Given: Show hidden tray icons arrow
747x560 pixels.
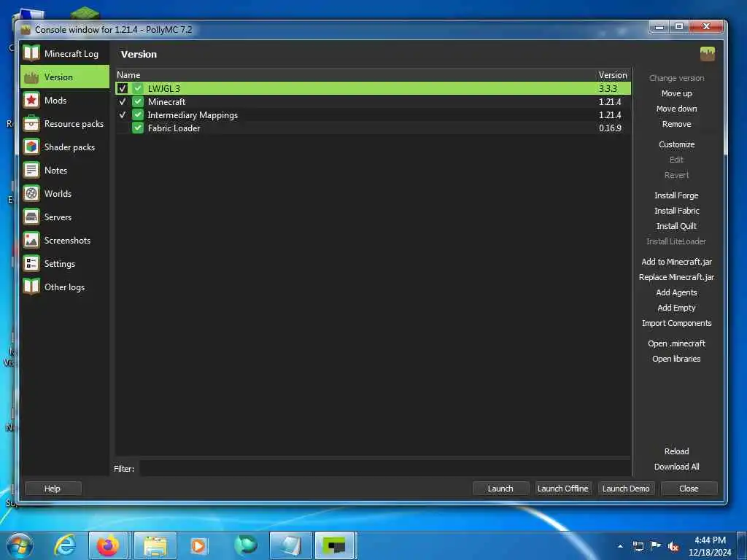Looking at the screenshot, I should (x=620, y=546).
